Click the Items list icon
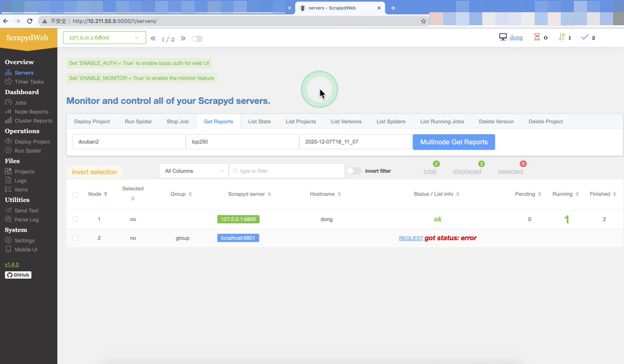This screenshot has height=364, width=624. [8, 190]
